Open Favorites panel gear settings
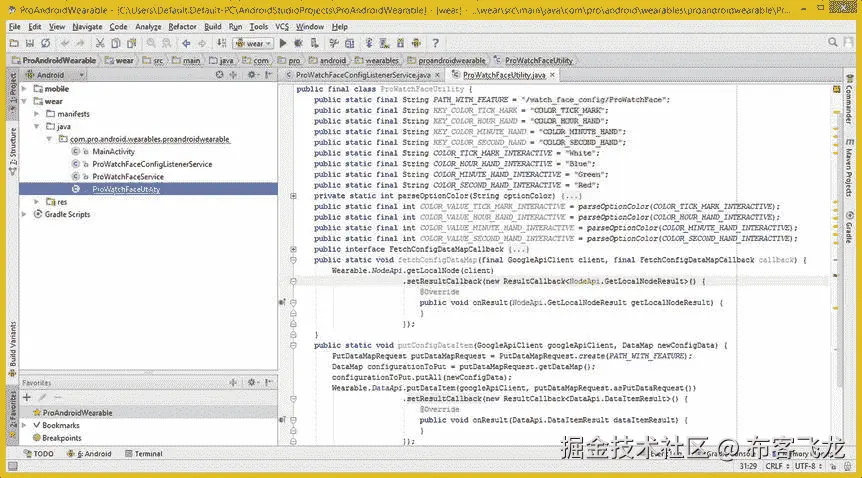Screen dimensions: 862x478 pyautogui.click(x=252, y=382)
